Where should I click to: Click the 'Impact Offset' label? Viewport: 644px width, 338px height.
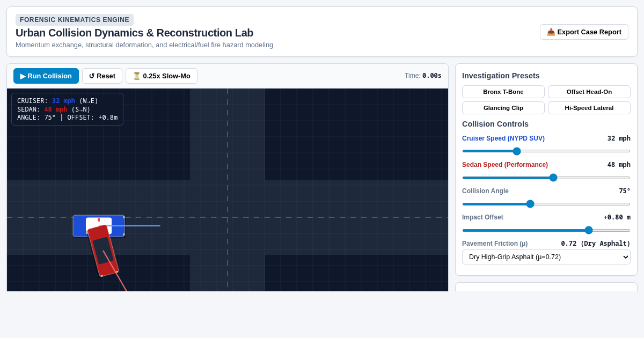[482, 217]
